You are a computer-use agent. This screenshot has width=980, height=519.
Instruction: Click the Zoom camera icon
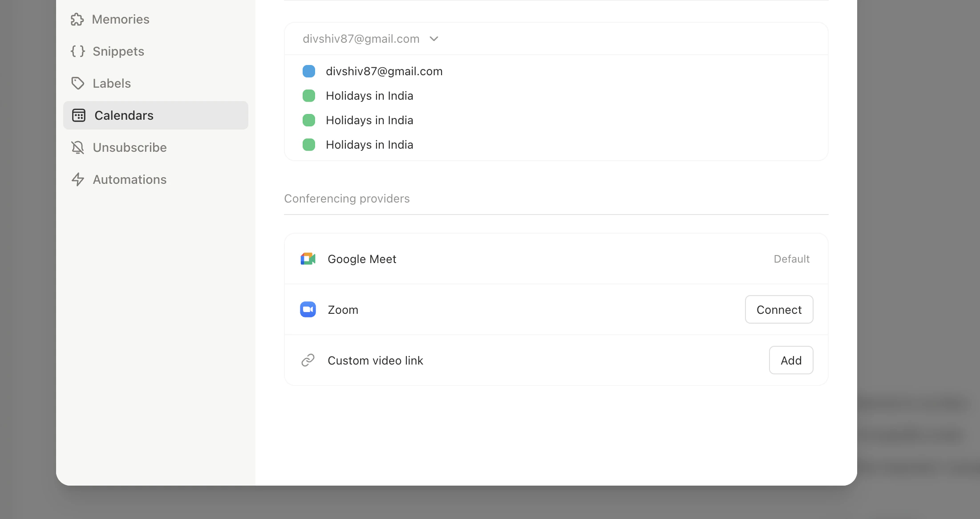308,309
